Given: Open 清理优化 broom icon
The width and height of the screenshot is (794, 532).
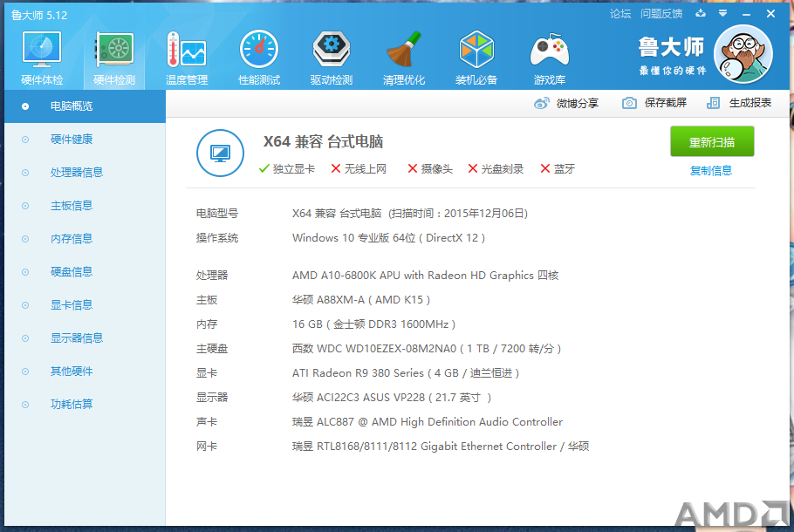Looking at the screenshot, I should [404, 50].
